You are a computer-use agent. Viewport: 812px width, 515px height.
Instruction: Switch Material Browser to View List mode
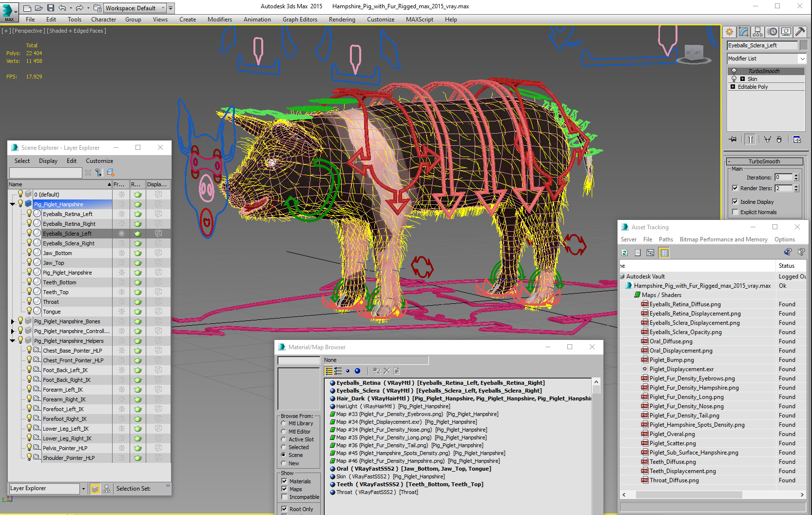(329, 371)
